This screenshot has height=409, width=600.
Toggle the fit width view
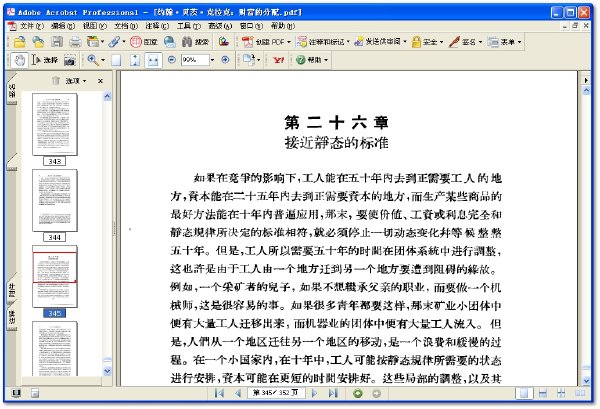click(153, 60)
